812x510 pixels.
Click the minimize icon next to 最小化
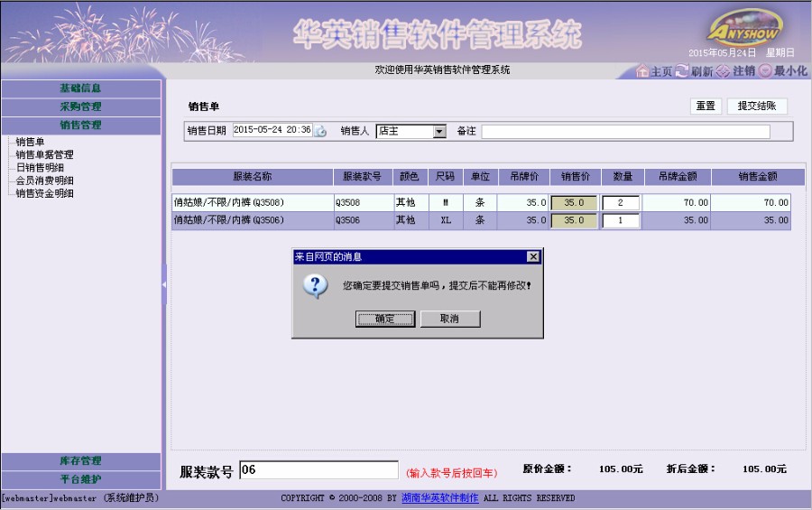click(765, 71)
